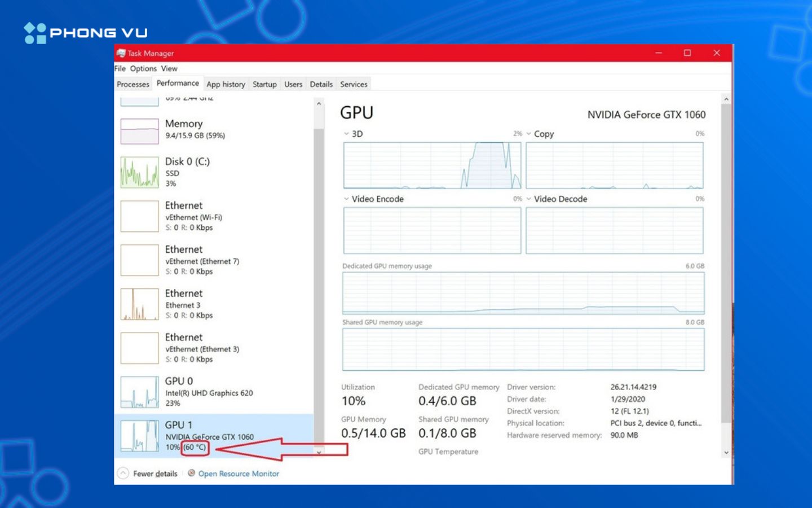Click the Resource Monitor icon
Viewport: 812px width, 508px height.
pyautogui.click(x=192, y=473)
